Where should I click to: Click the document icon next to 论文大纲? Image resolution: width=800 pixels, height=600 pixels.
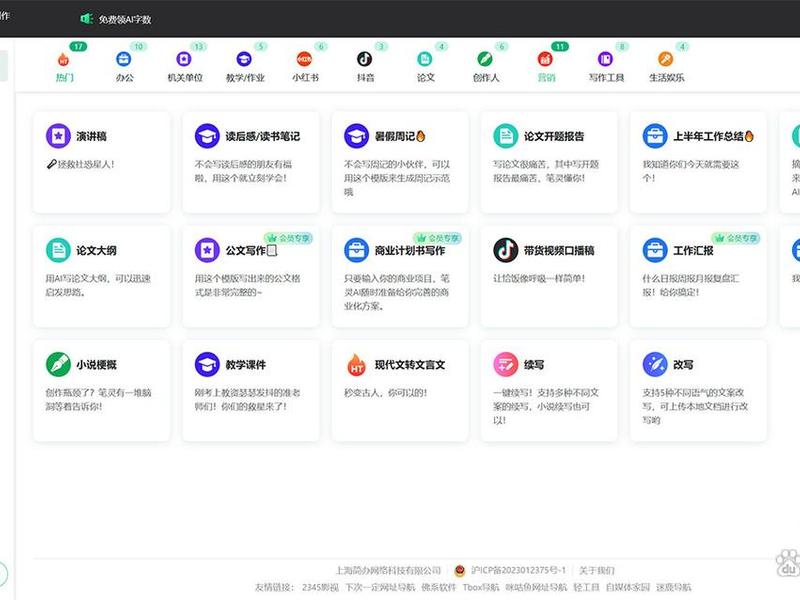coord(58,251)
